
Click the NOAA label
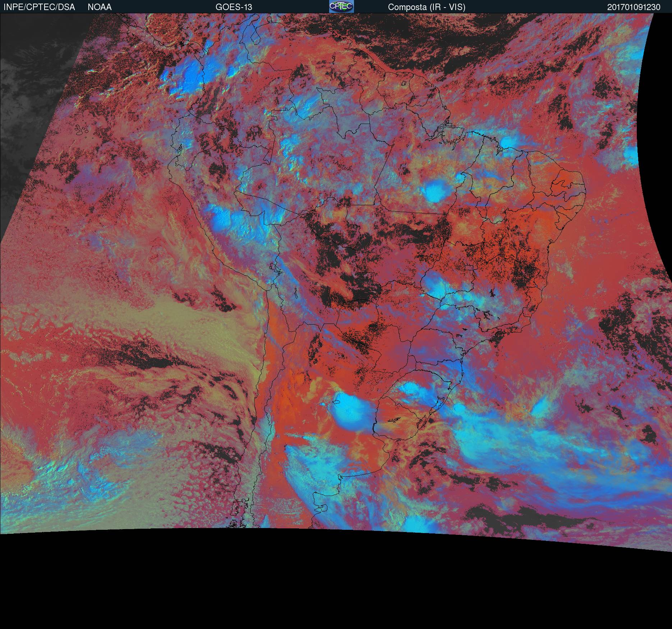tap(100, 7)
